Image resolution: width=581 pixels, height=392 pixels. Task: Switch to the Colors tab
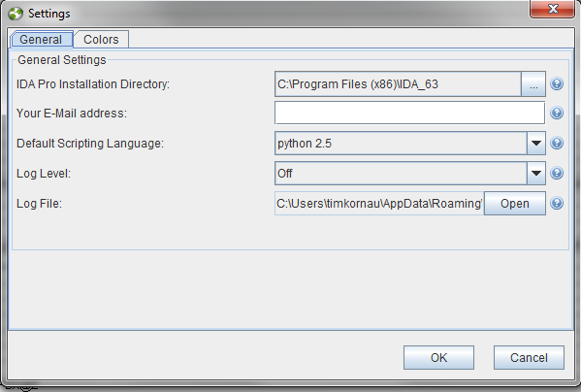point(101,39)
